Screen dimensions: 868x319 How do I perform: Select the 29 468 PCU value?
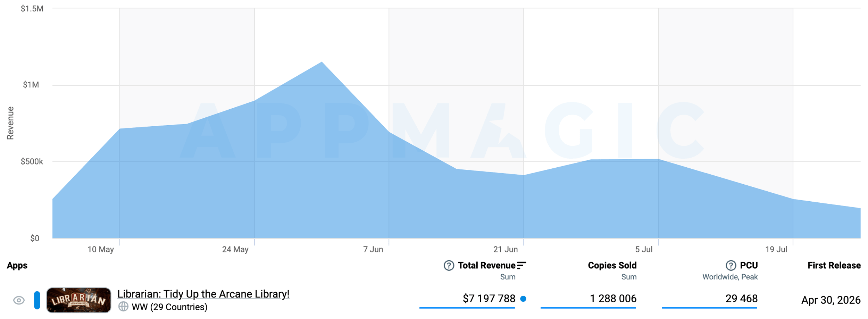(742, 299)
